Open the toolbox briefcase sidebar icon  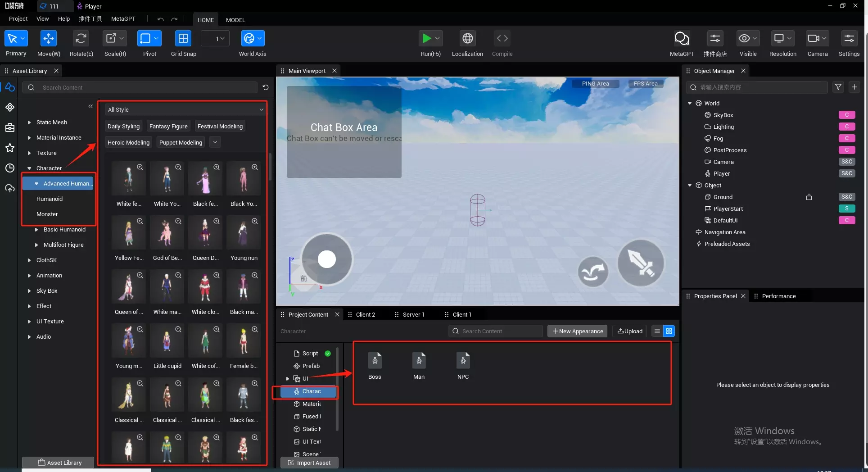click(x=10, y=127)
